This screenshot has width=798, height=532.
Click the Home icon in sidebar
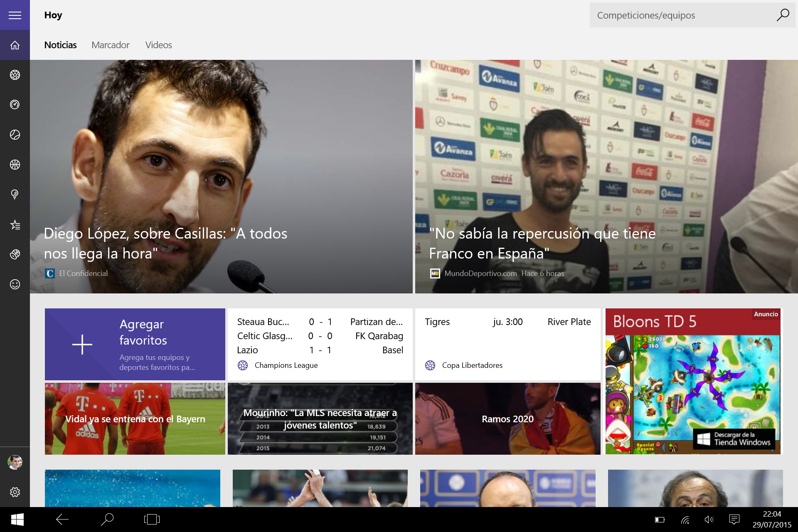(15, 45)
